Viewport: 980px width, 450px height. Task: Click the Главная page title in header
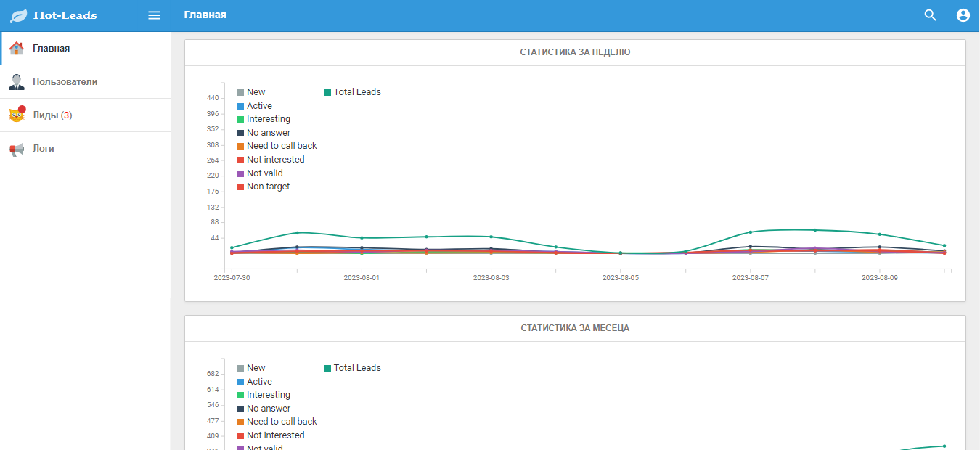205,15
